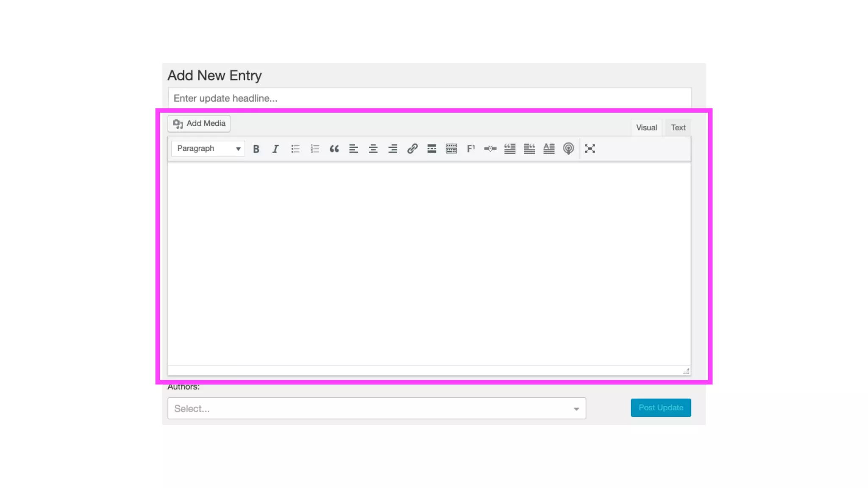868x488 pixels.
Task: Switch to the Text tab
Action: click(678, 128)
